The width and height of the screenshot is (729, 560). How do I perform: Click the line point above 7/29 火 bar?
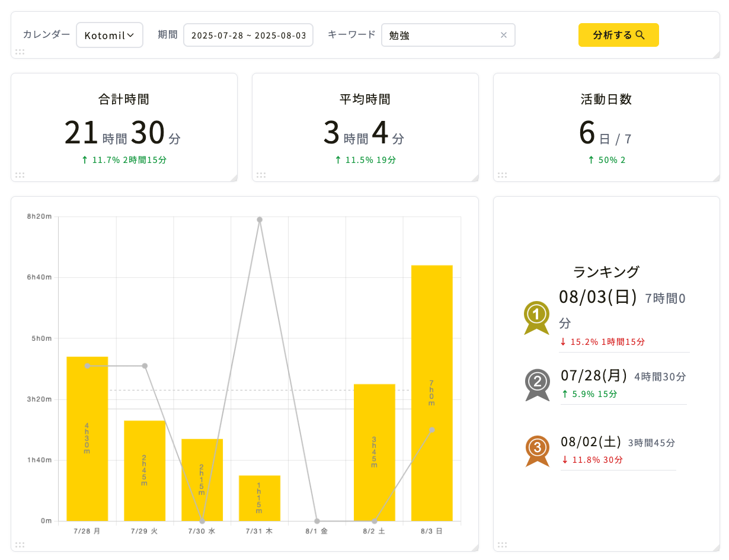(x=145, y=366)
